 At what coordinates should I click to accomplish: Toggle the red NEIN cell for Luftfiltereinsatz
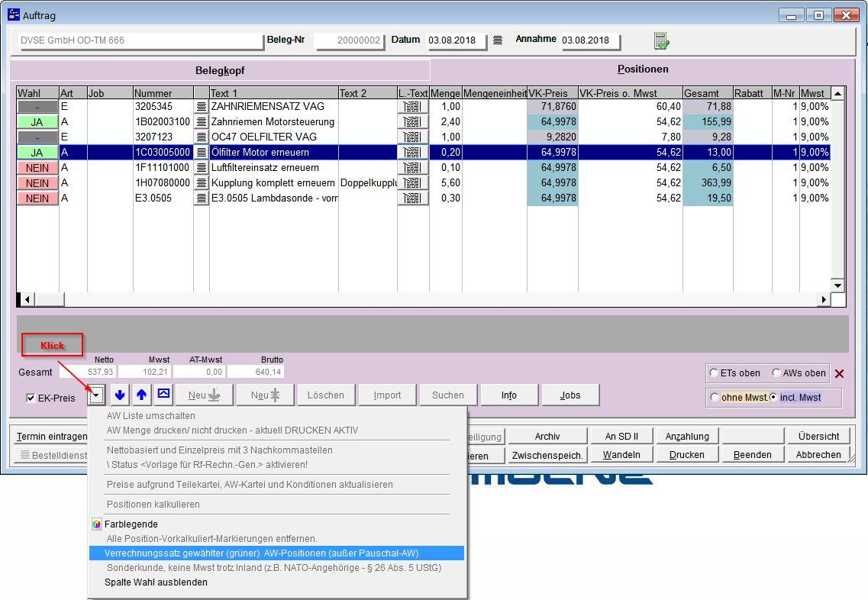37,167
